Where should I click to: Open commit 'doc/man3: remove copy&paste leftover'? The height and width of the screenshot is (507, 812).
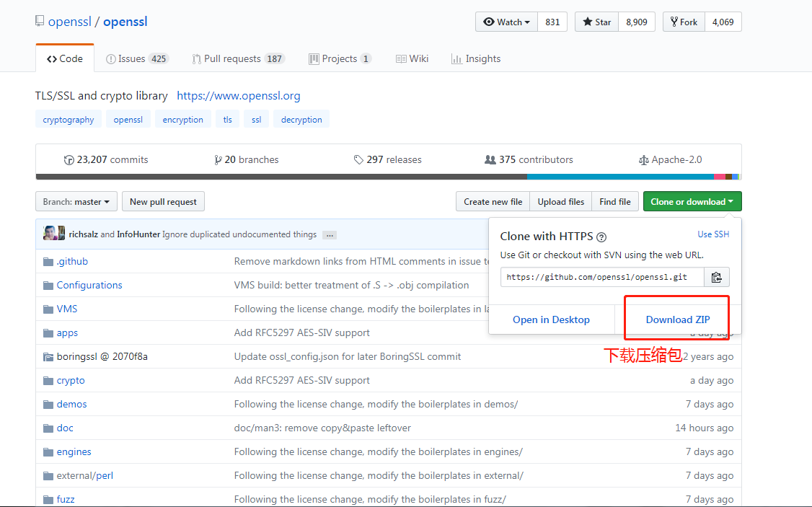tap(322, 428)
